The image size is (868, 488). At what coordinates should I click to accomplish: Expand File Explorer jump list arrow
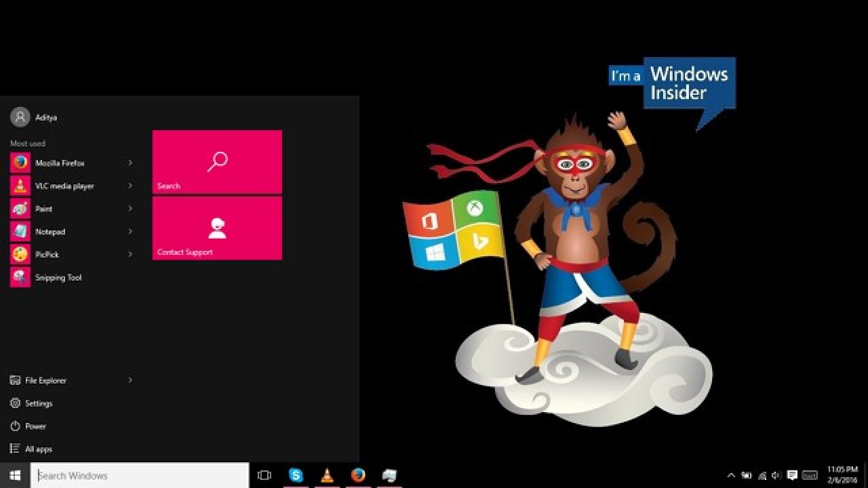click(x=130, y=380)
